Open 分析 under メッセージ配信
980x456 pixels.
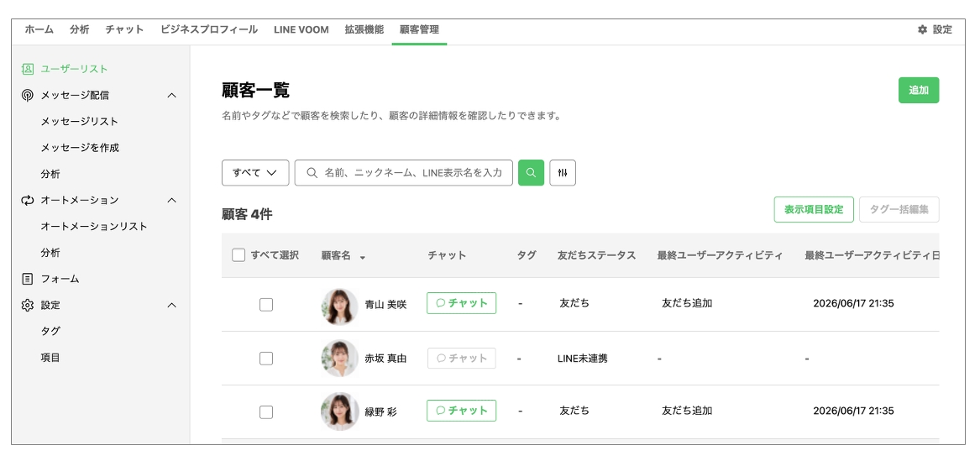pos(50,175)
